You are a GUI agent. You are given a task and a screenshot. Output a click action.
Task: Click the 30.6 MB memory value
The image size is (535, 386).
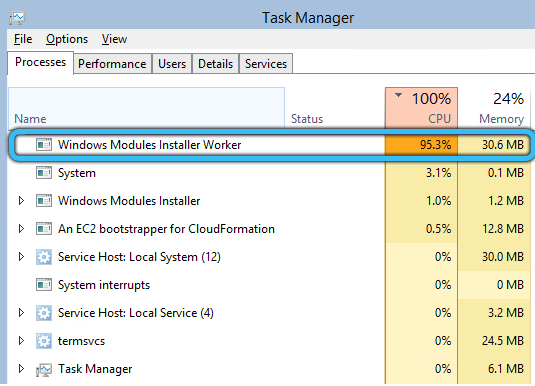(503, 145)
